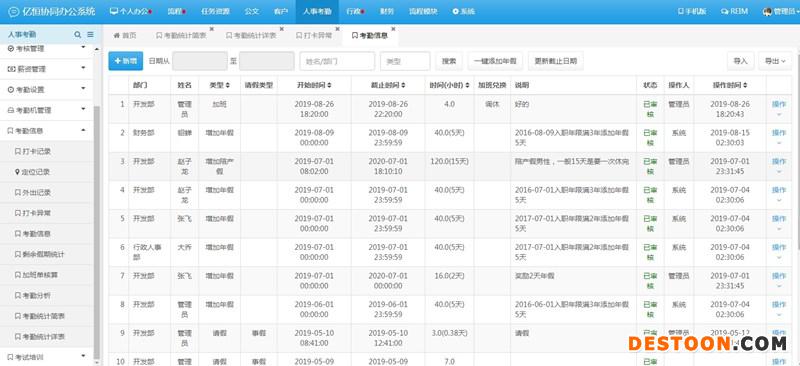Open 财务 in top navigation
Screen dimensions: 800x366
tap(387, 11)
